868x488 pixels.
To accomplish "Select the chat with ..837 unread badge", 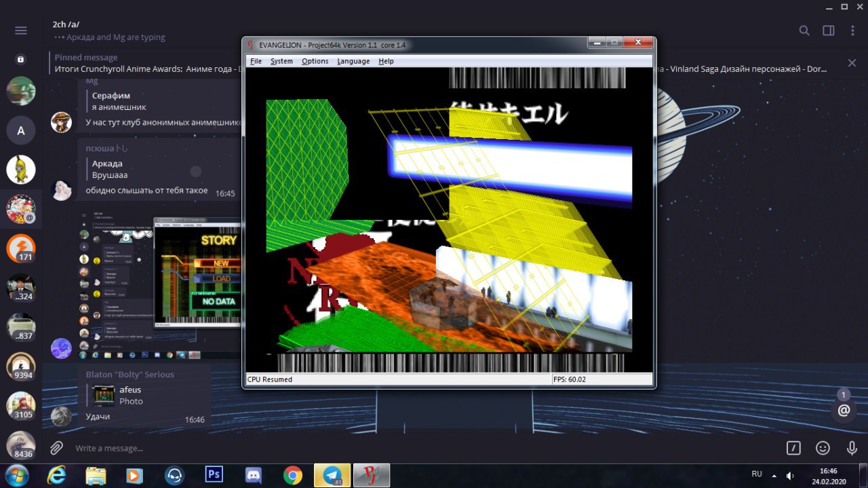I will (21, 327).
